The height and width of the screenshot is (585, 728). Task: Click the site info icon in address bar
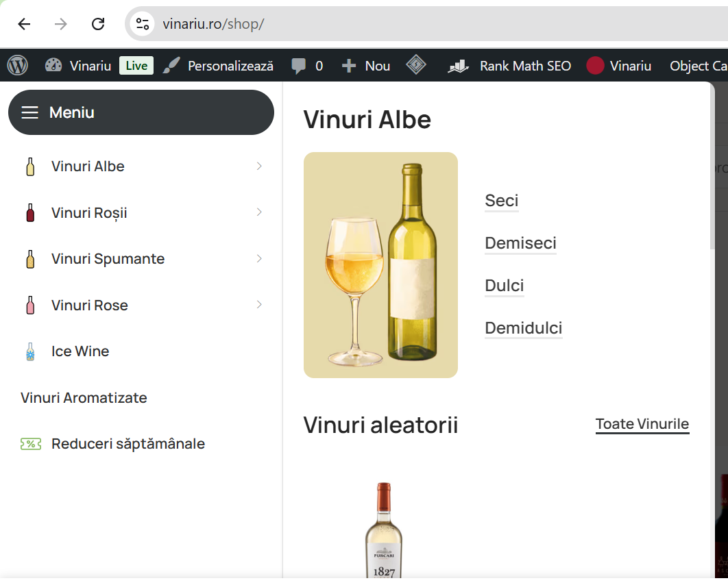point(142,24)
